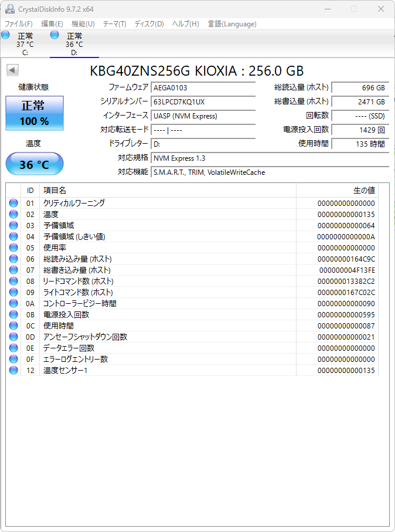Click the 対応転送モード field
This screenshot has width=395, height=532.
pyautogui.click(x=203, y=130)
